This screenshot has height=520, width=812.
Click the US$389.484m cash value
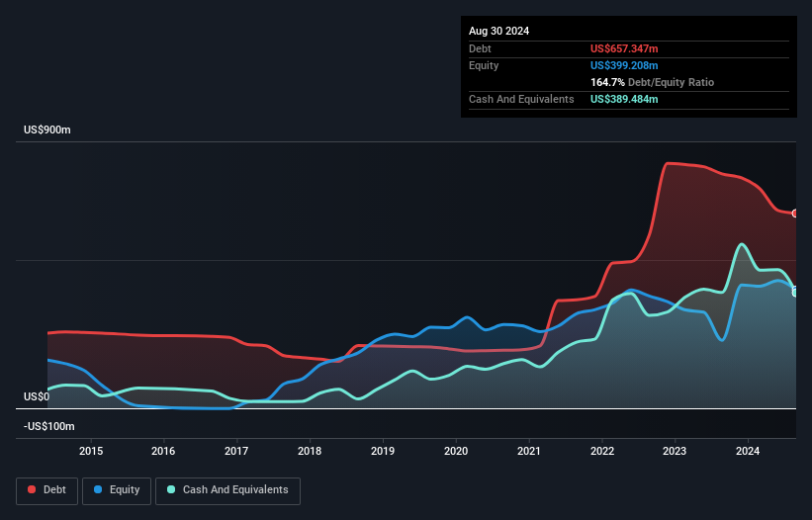click(x=624, y=99)
